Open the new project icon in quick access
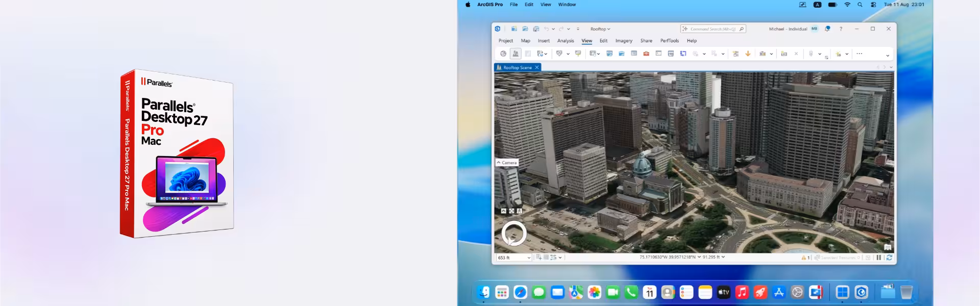The width and height of the screenshot is (980, 306). click(514, 29)
